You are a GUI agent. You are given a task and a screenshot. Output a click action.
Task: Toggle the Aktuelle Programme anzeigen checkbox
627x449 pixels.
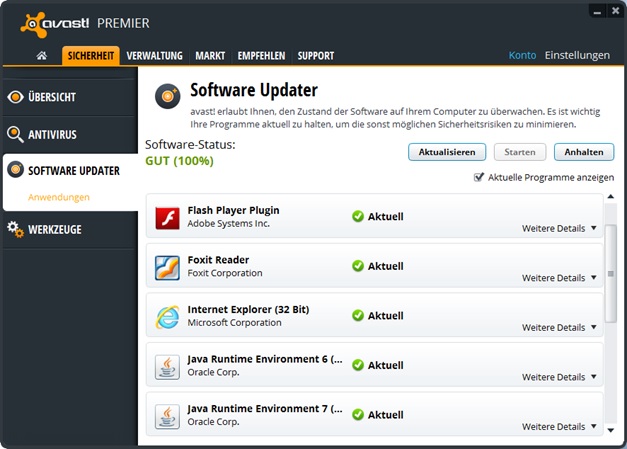[479, 177]
